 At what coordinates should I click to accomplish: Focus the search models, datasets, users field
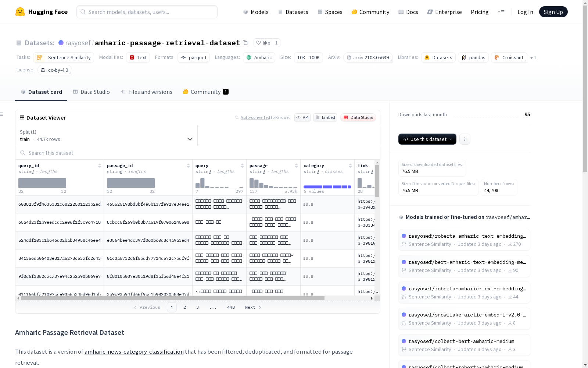pyautogui.click(x=147, y=12)
